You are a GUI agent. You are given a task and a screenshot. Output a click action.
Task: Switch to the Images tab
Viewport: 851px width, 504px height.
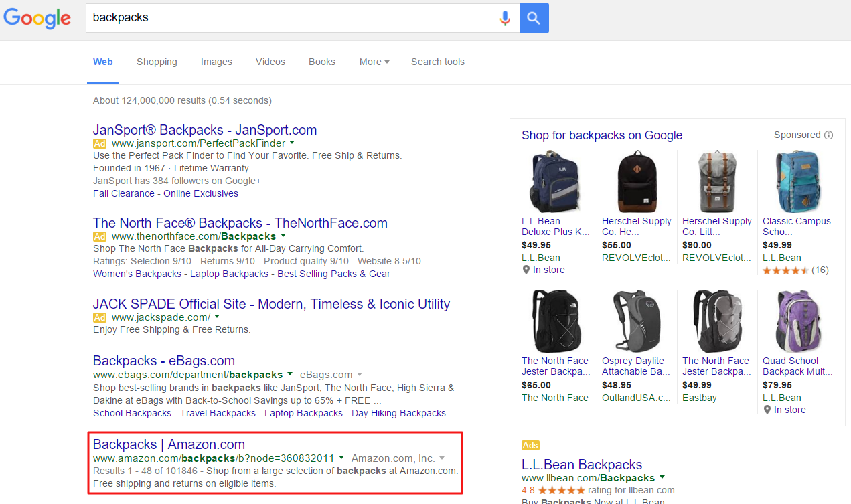tap(216, 62)
